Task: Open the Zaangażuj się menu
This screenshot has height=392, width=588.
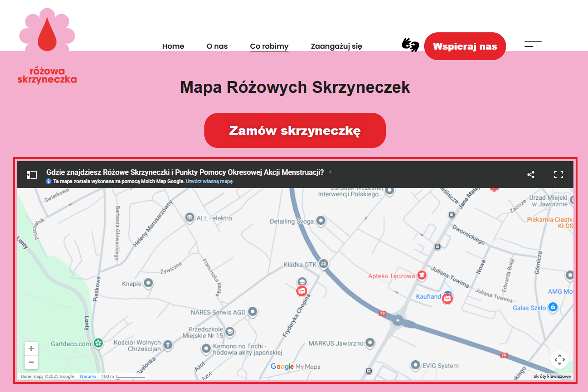Action: pyautogui.click(x=336, y=46)
